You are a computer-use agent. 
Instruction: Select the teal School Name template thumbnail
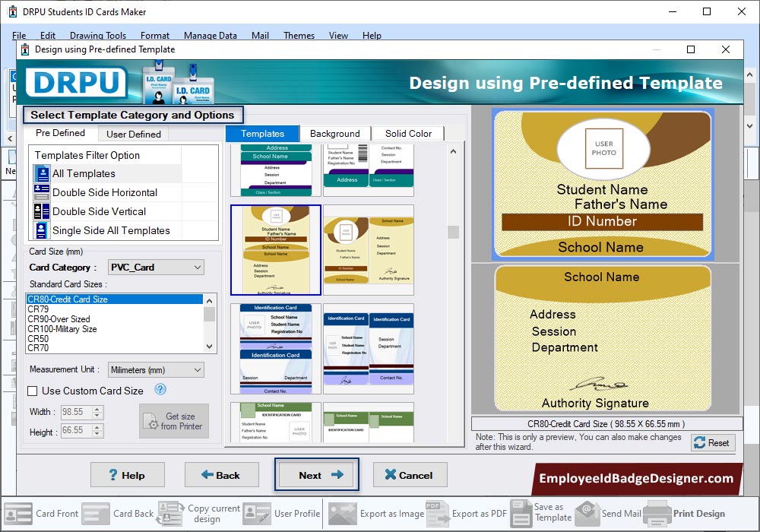click(x=276, y=170)
